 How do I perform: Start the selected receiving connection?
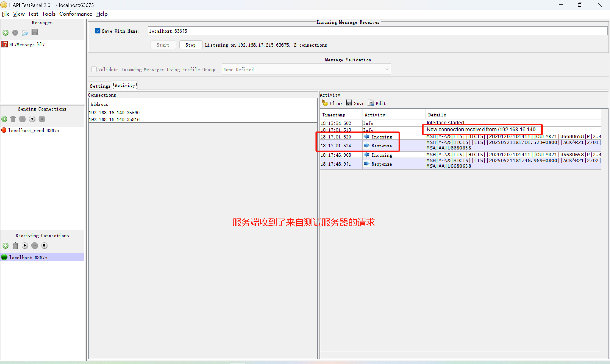click(x=25, y=246)
